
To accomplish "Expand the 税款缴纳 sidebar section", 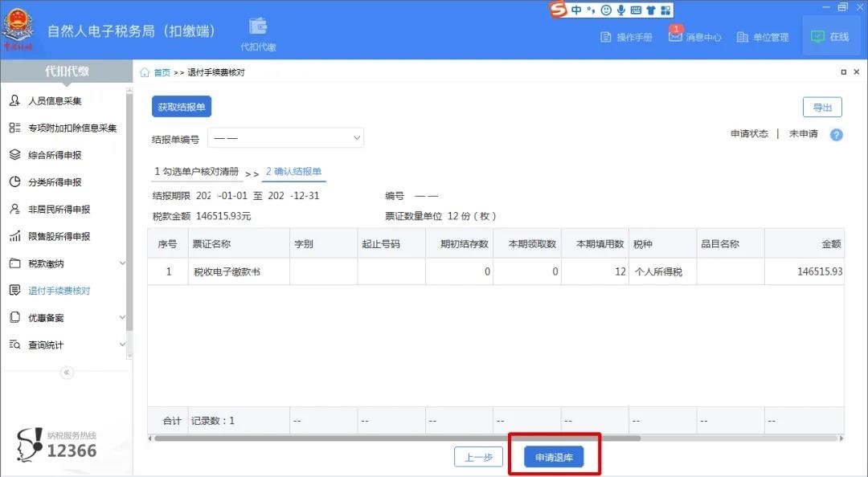I will coord(48,263).
